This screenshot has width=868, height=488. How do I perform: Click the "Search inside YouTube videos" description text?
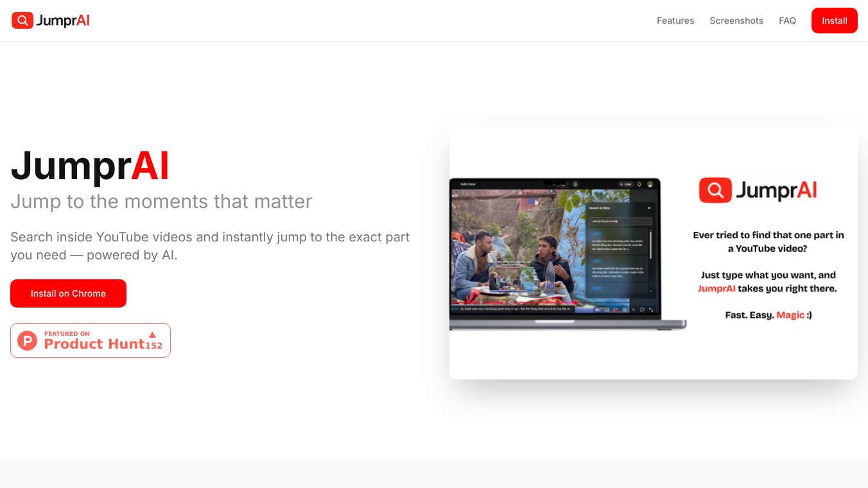[210, 246]
